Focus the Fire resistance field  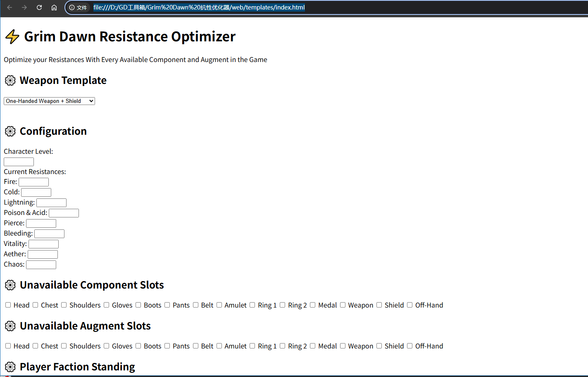pyautogui.click(x=33, y=182)
